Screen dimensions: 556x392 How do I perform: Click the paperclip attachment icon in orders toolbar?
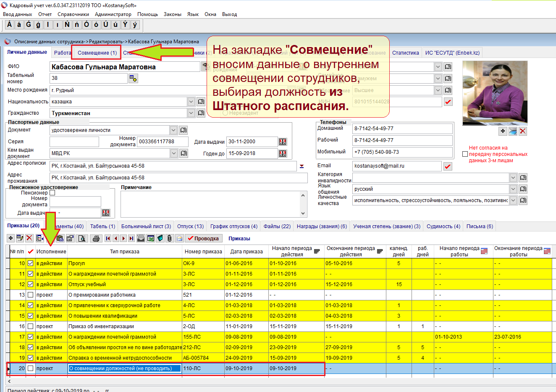169,238
